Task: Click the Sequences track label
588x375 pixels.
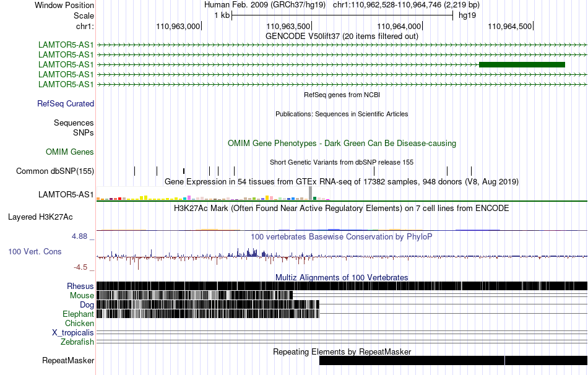Action: (74, 123)
